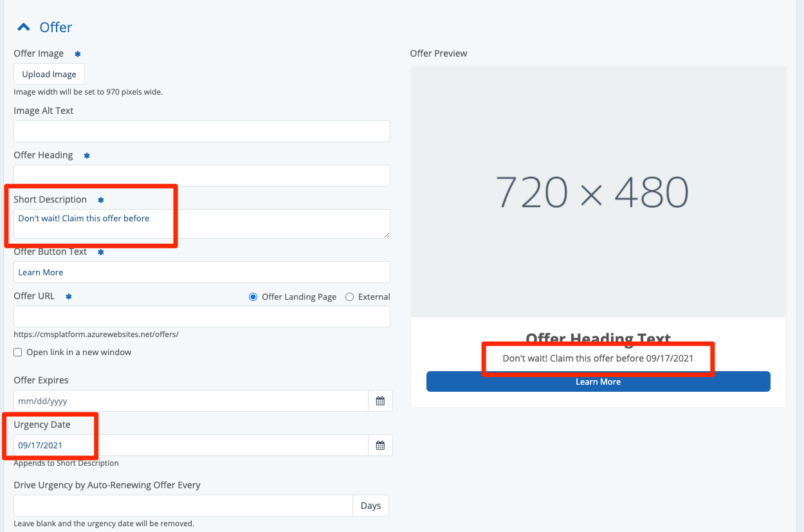Click the Offer Heading input field
The height and width of the screenshot is (532, 804).
[201, 176]
